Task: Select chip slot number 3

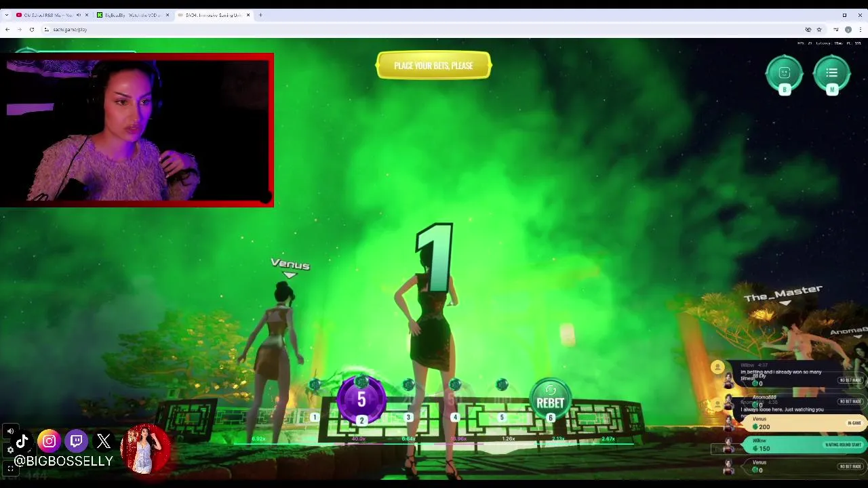Action: click(x=408, y=418)
